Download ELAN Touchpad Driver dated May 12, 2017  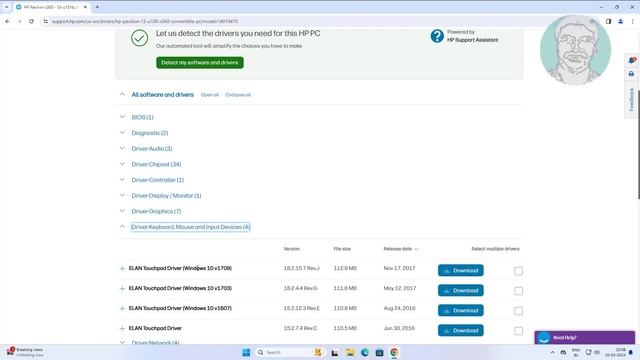tap(461, 290)
